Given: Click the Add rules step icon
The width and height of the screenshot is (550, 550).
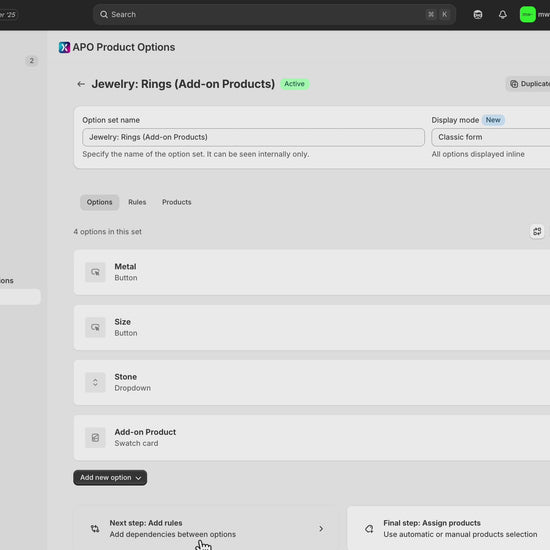Looking at the screenshot, I should [95, 529].
